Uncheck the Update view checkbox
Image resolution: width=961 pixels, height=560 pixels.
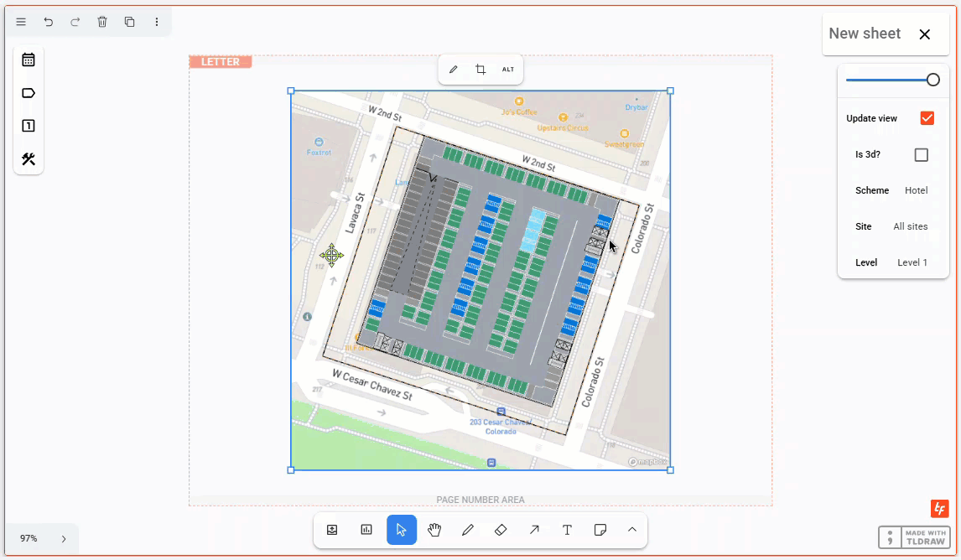pos(927,118)
